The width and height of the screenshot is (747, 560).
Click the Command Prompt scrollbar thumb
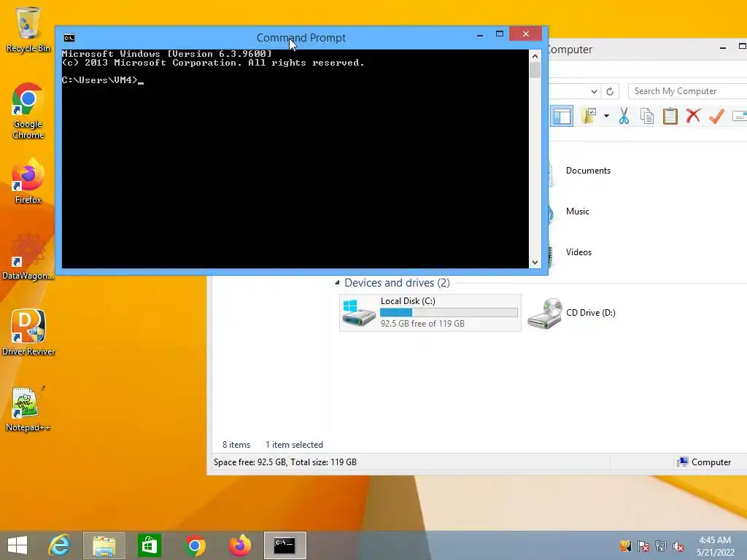pyautogui.click(x=535, y=70)
